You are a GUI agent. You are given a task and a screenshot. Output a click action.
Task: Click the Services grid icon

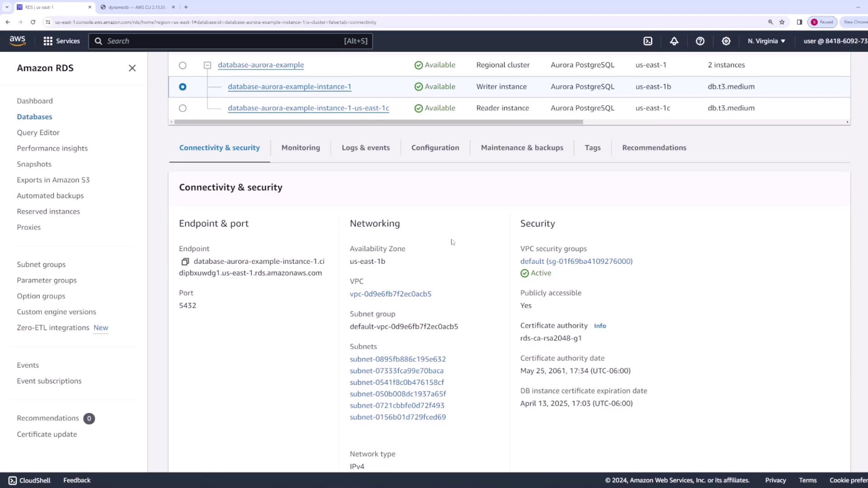coord(48,41)
